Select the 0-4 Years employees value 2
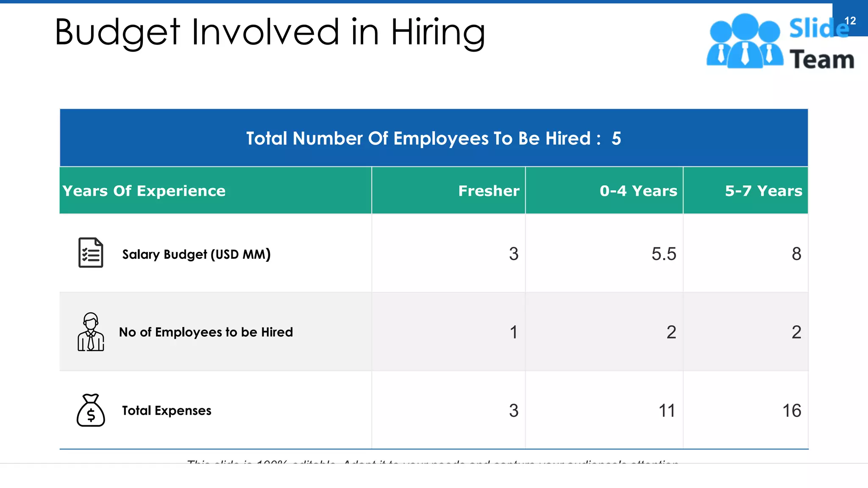Screen dimensions: 868x488 pos(671,332)
